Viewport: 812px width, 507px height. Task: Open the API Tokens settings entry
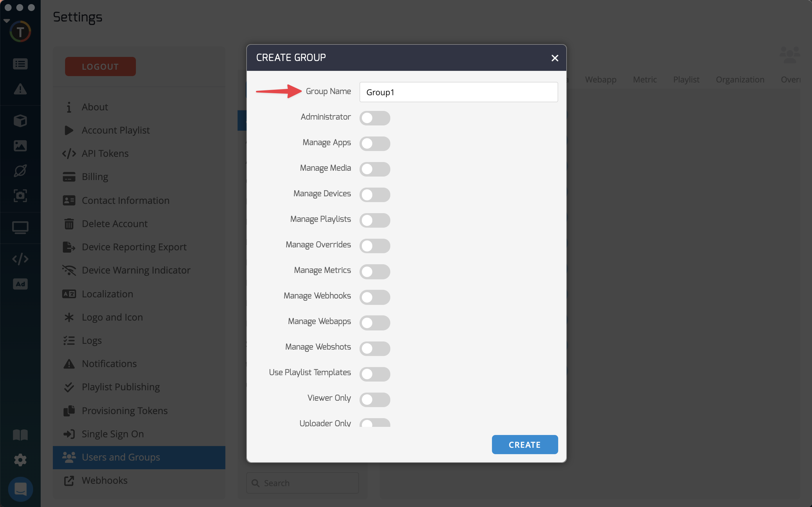pyautogui.click(x=105, y=153)
